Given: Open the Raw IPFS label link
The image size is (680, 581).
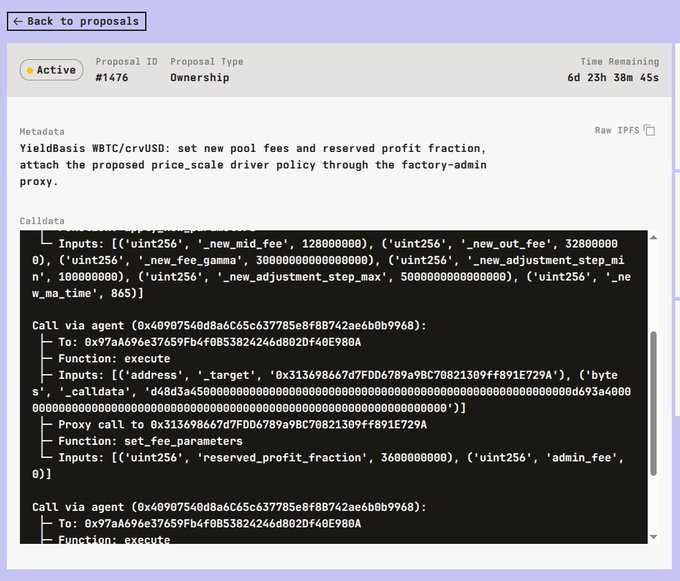Looking at the screenshot, I should click(x=617, y=130).
